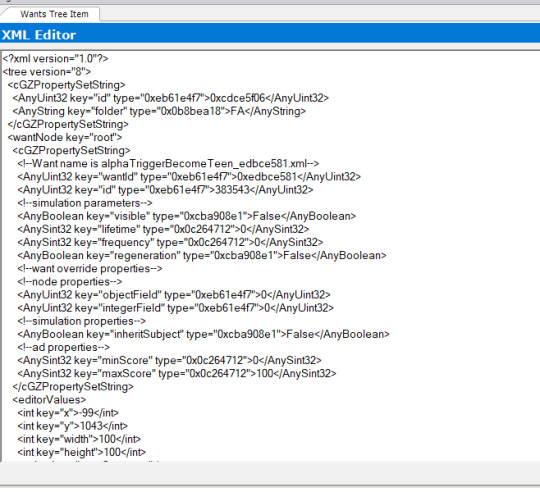Click the node properties comment
This screenshot has height=492, width=540.
coord(70,282)
